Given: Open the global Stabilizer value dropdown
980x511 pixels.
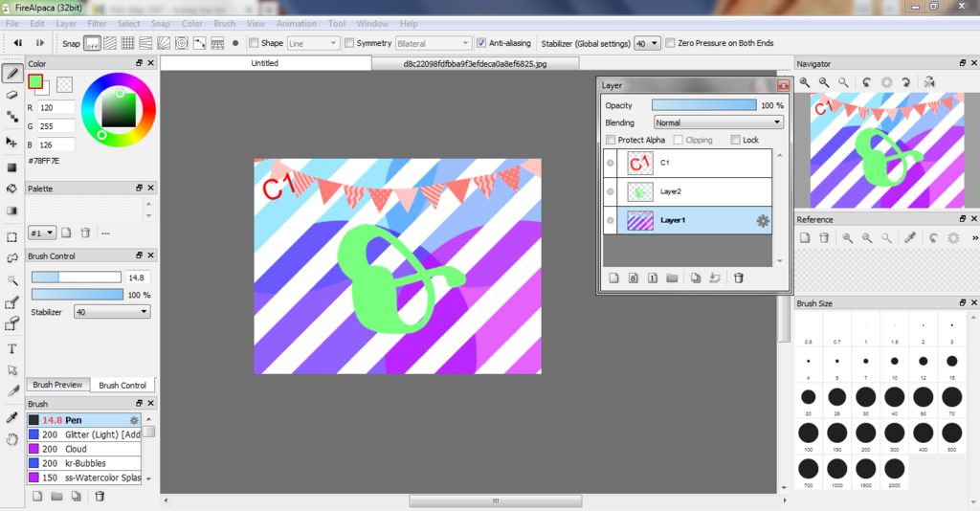Looking at the screenshot, I should (x=647, y=43).
